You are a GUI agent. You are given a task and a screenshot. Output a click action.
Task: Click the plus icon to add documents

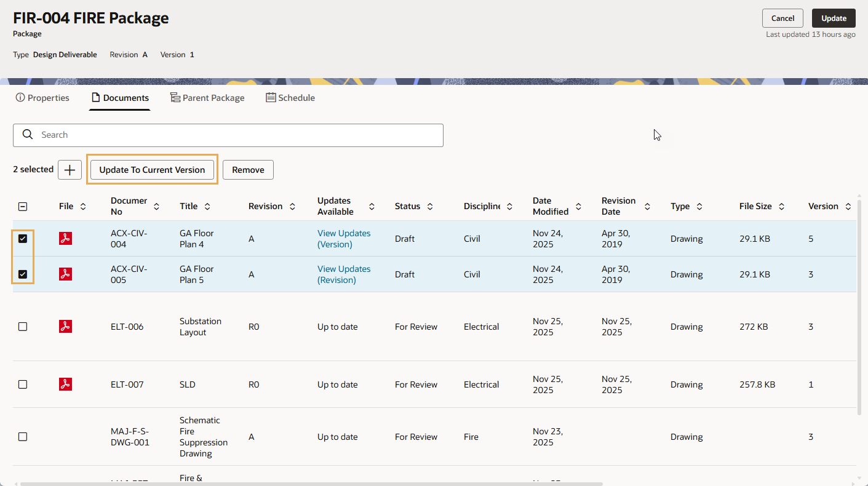click(70, 170)
